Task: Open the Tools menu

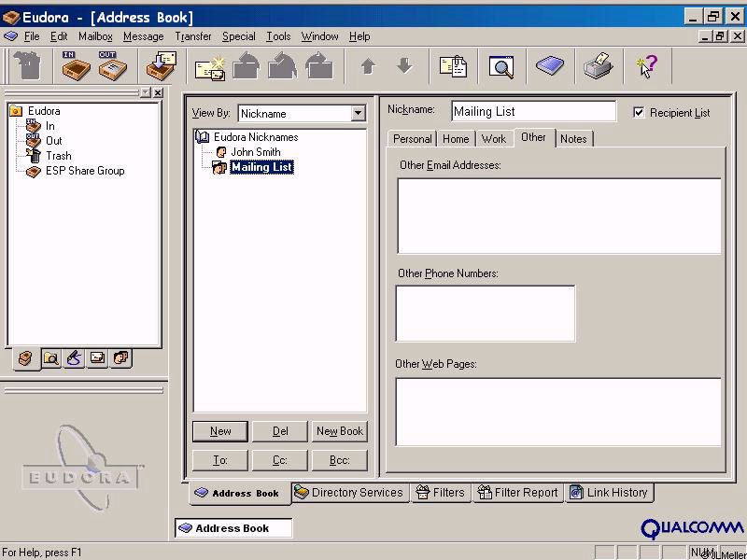Action: [278, 36]
